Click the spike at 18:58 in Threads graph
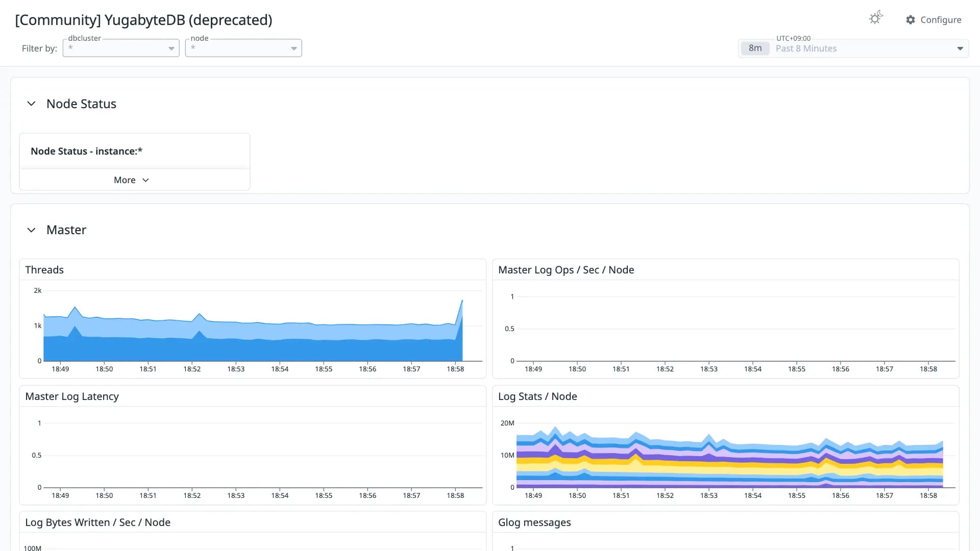This screenshot has width=980, height=551. coord(462,301)
